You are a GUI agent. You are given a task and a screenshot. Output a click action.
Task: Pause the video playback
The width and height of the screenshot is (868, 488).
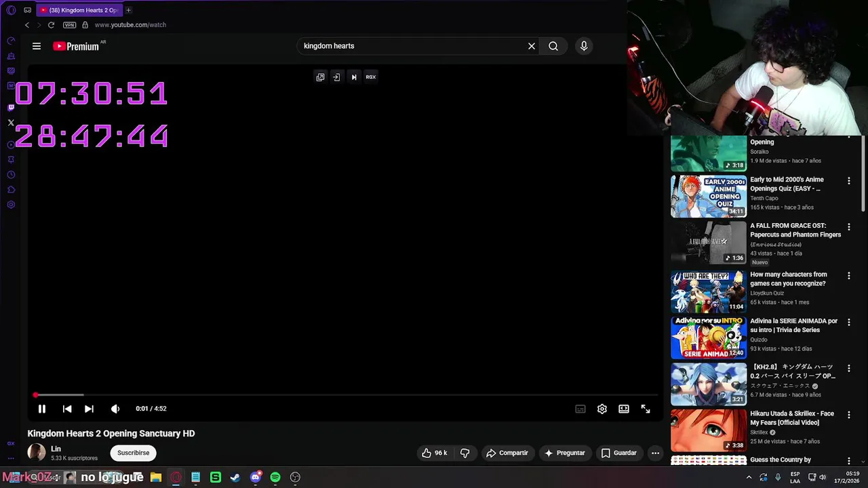point(42,409)
